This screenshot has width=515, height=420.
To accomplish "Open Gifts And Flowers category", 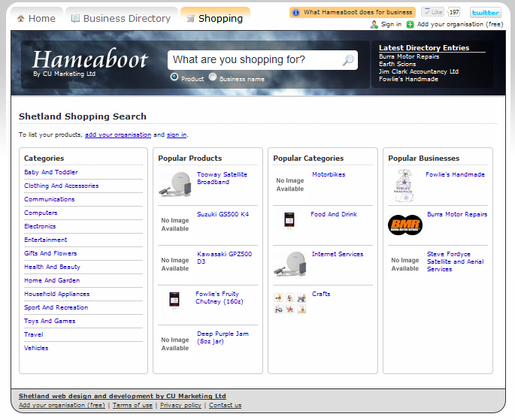I will (50, 253).
